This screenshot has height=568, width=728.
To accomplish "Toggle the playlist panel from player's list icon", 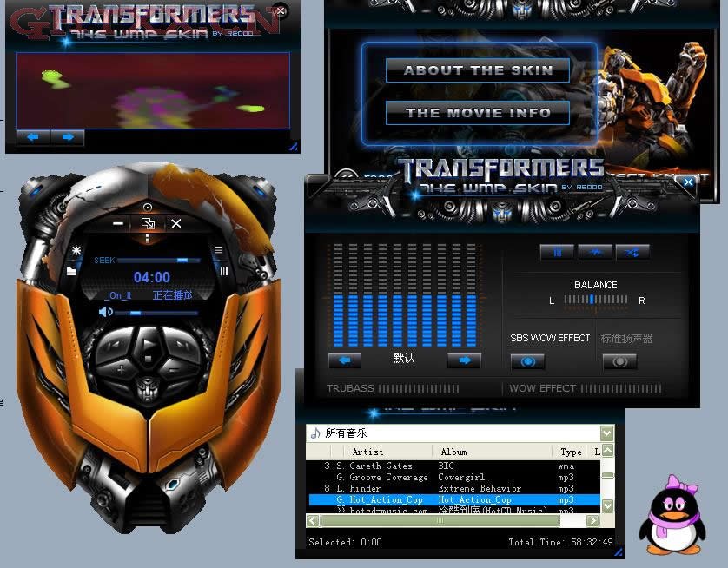I will (218, 251).
